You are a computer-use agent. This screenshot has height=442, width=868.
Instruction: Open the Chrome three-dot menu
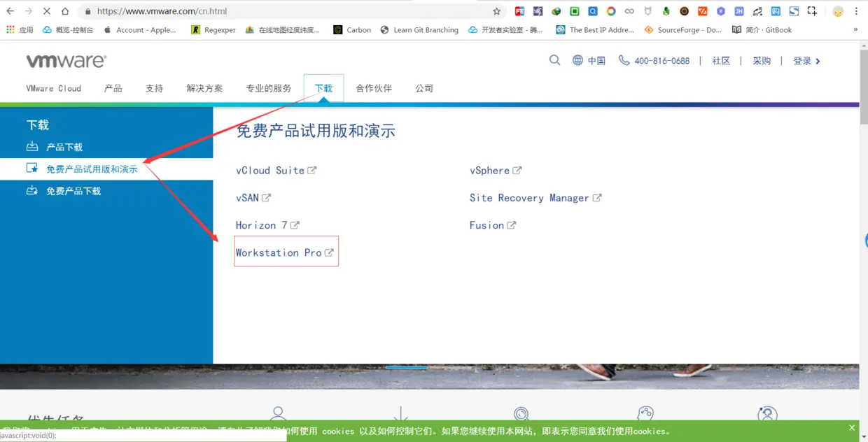(x=857, y=11)
